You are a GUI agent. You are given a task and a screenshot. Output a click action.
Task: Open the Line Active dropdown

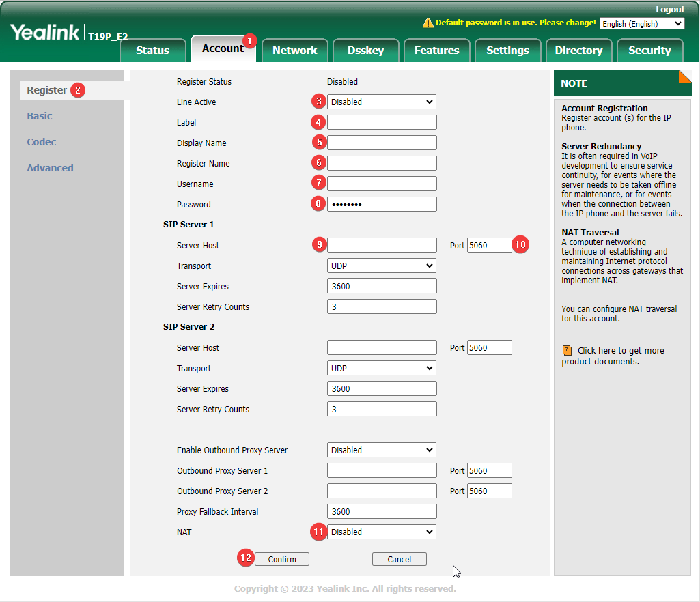(381, 102)
